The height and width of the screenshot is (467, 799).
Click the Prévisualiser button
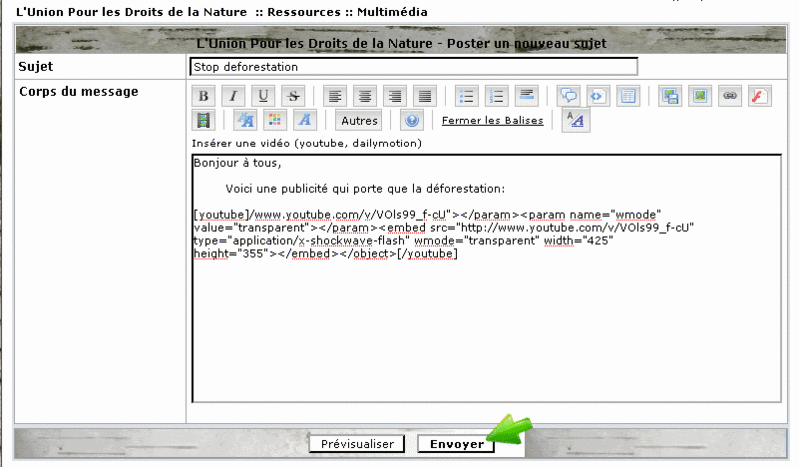coord(357,444)
